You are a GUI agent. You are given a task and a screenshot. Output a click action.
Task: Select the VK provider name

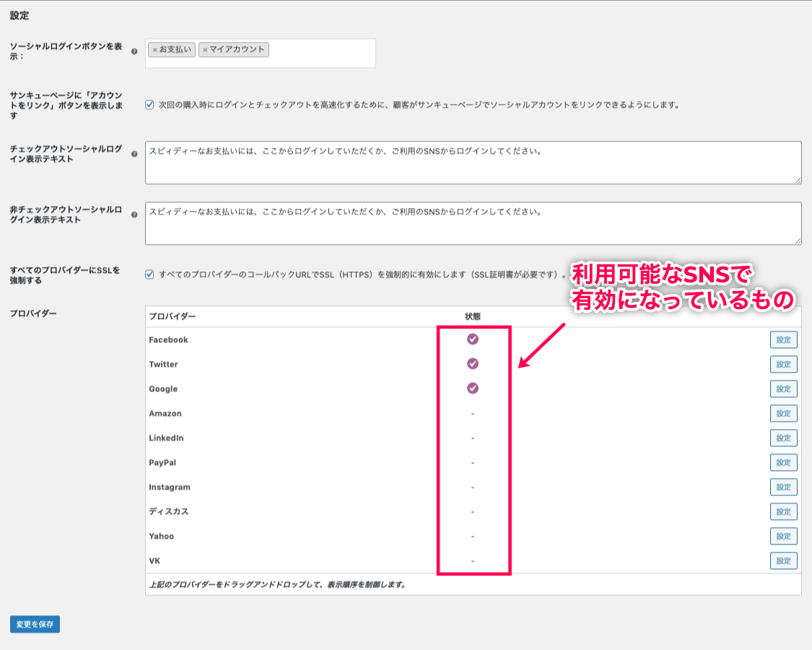[154, 561]
